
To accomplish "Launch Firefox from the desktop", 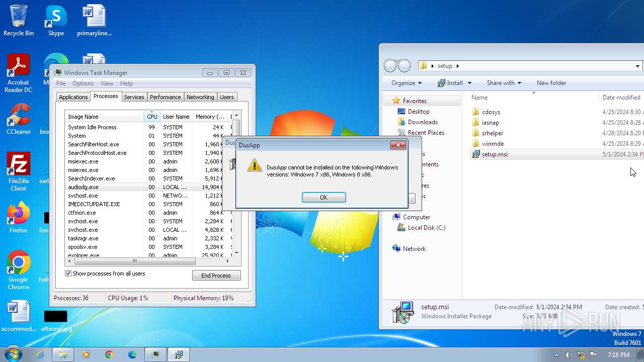I will click(x=19, y=217).
